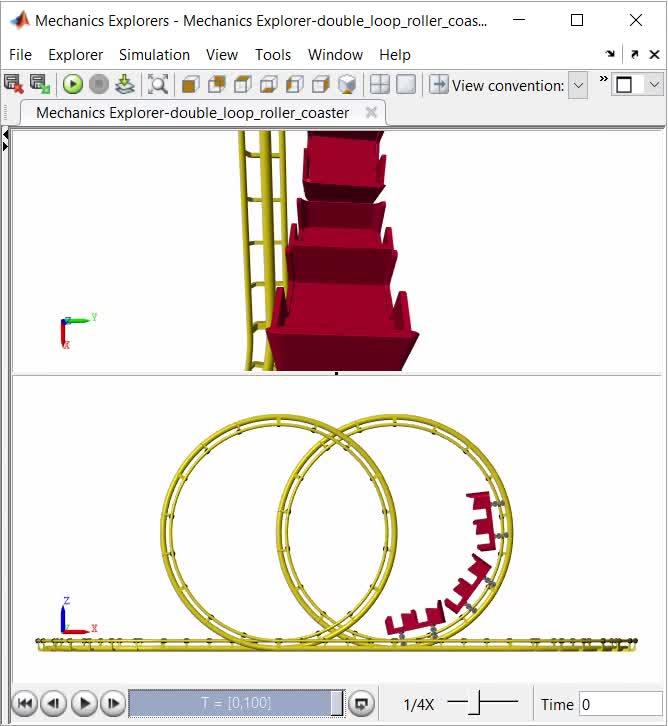Click the tree browser expand right arrow

(x=5, y=147)
